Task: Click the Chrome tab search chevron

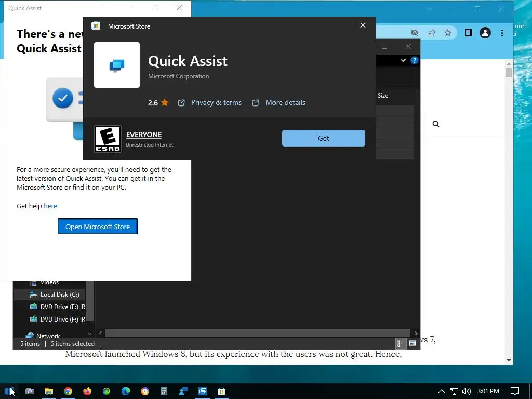Action: pos(430,9)
